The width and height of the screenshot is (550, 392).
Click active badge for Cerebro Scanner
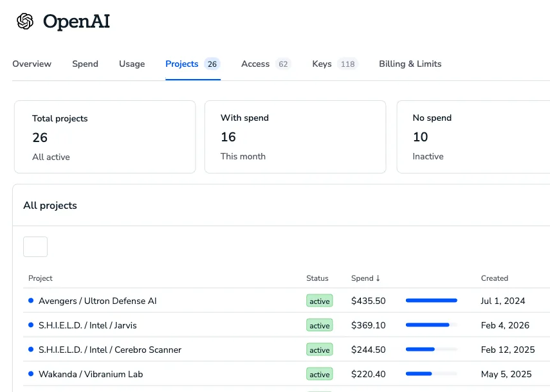pos(320,350)
